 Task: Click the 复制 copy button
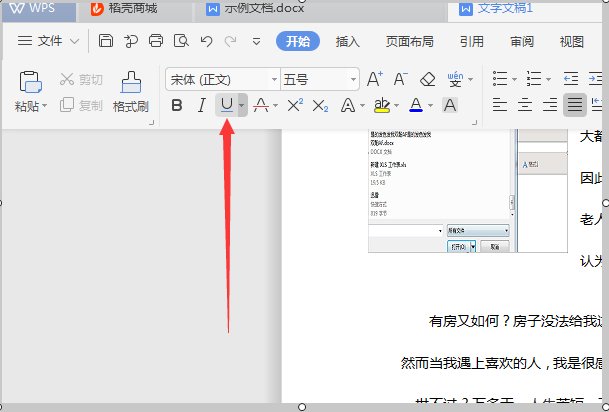click(81, 105)
